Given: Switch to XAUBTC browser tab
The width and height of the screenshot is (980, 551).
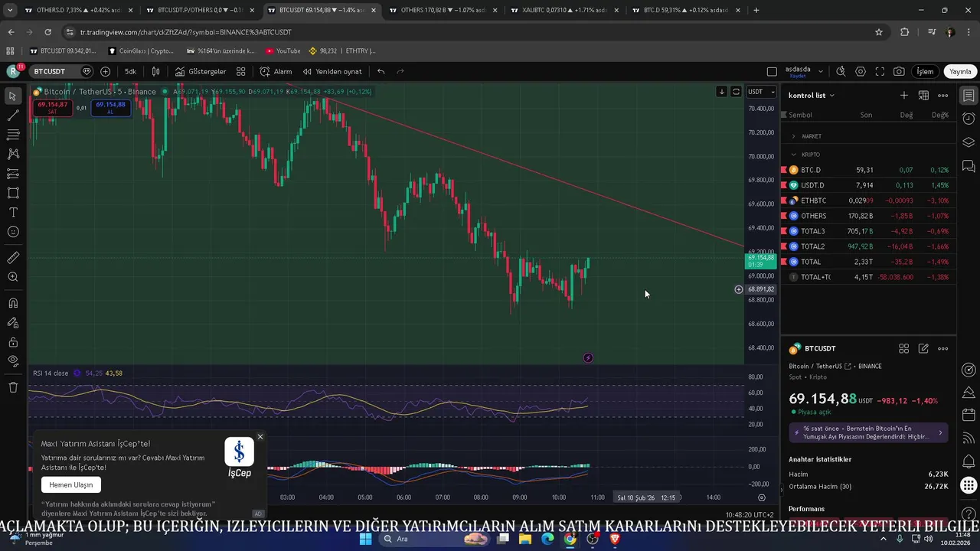Looking at the screenshot, I should coord(563,11).
